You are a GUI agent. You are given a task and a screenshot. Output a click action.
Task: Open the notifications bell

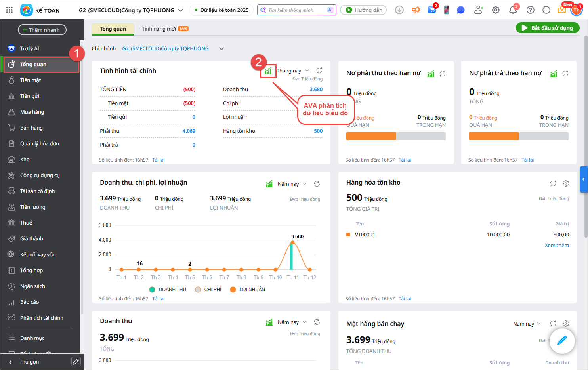coord(513,10)
